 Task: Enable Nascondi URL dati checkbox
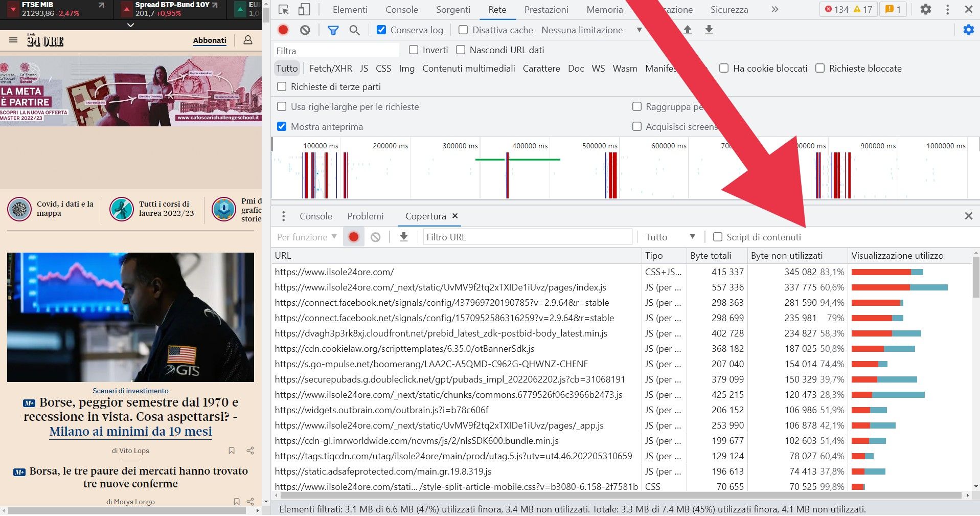click(x=461, y=50)
